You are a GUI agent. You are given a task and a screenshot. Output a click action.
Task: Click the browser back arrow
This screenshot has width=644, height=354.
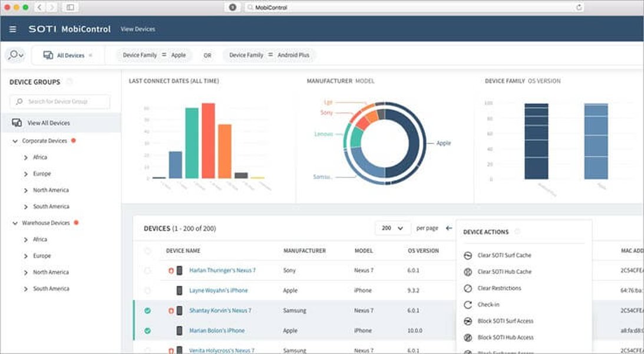[x=40, y=7]
